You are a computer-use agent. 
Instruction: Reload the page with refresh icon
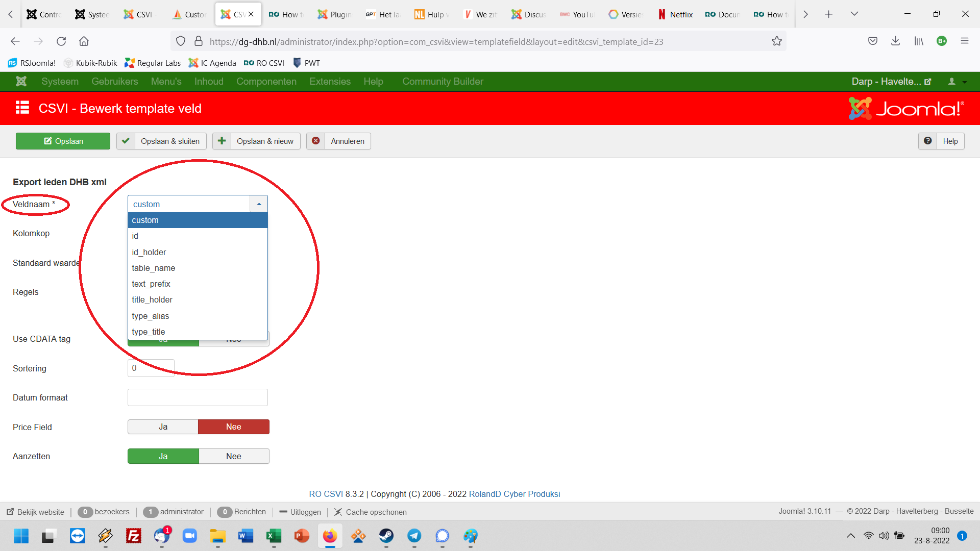tap(61, 41)
